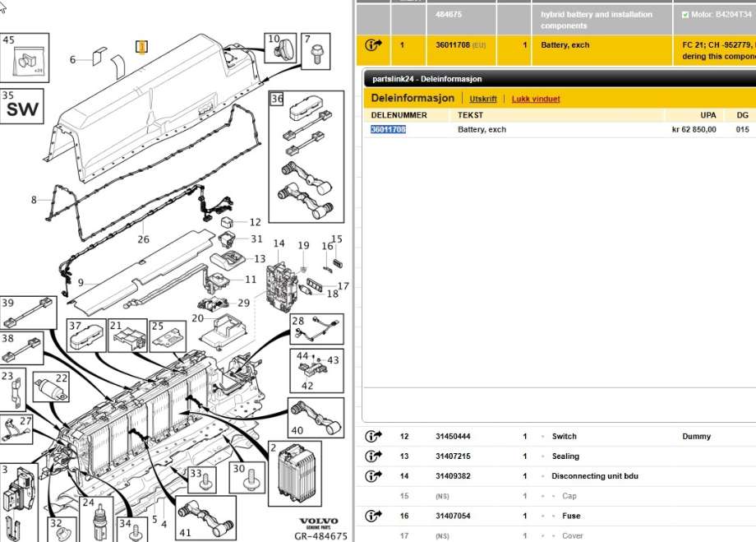Click the UPA price column header
The height and width of the screenshot is (542, 756).
[708, 115]
